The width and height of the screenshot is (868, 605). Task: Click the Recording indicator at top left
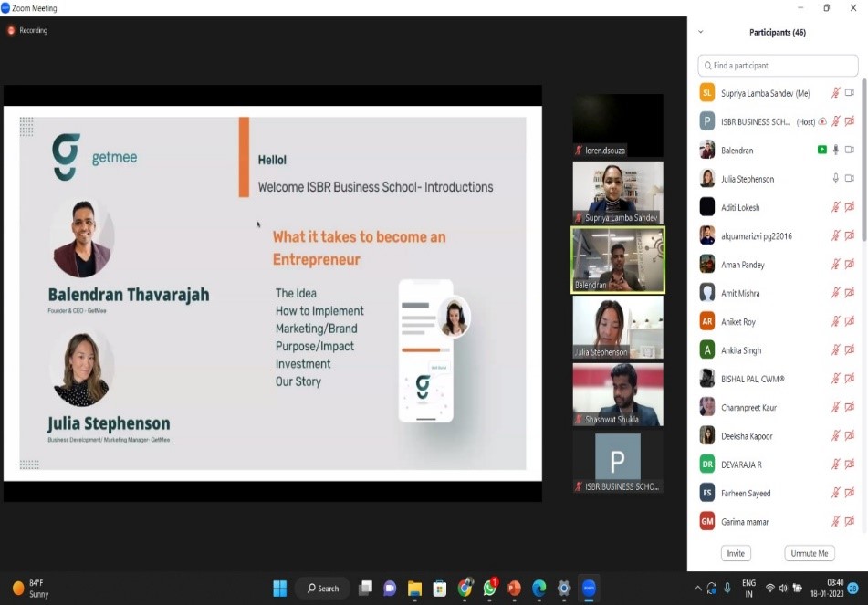click(27, 30)
